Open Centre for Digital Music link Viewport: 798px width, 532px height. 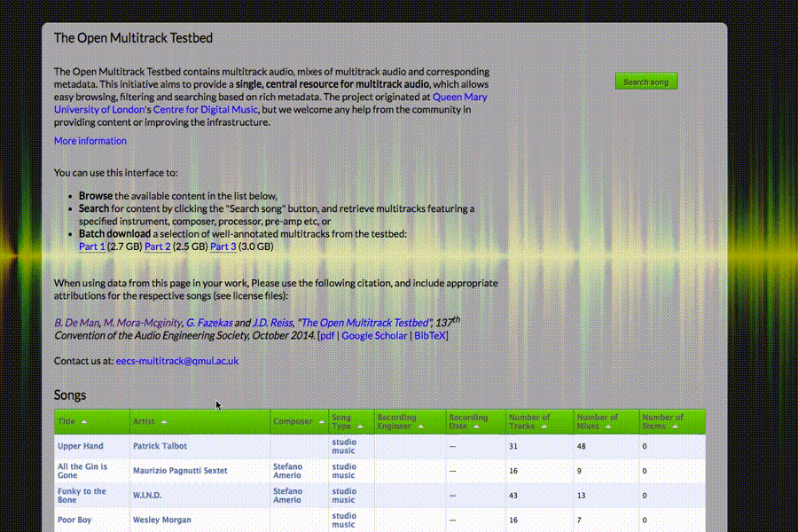tap(206, 109)
